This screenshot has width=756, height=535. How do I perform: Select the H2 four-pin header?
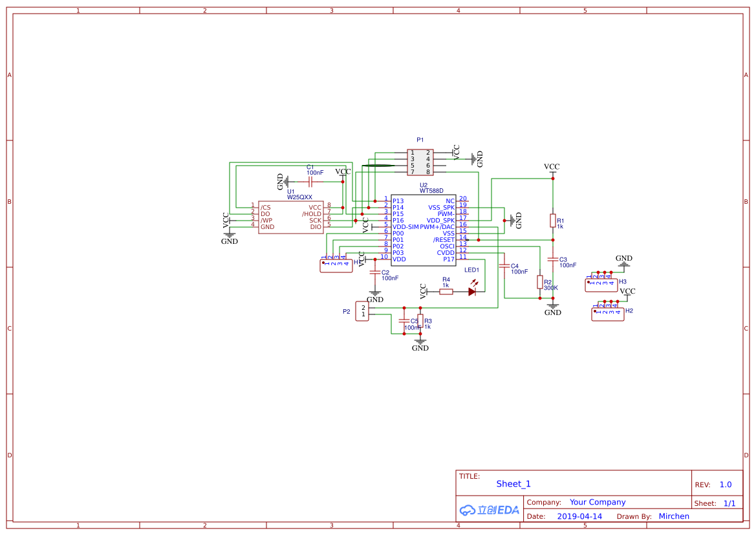pos(608,314)
